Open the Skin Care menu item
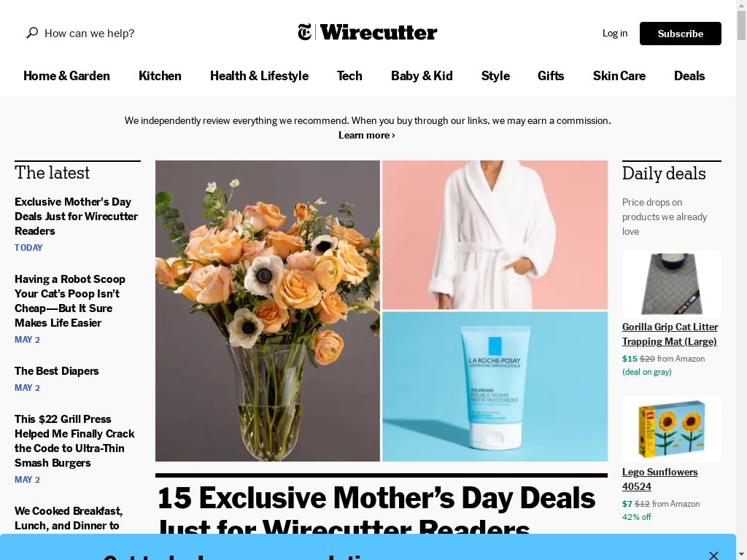Image resolution: width=747 pixels, height=560 pixels. coord(619,76)
